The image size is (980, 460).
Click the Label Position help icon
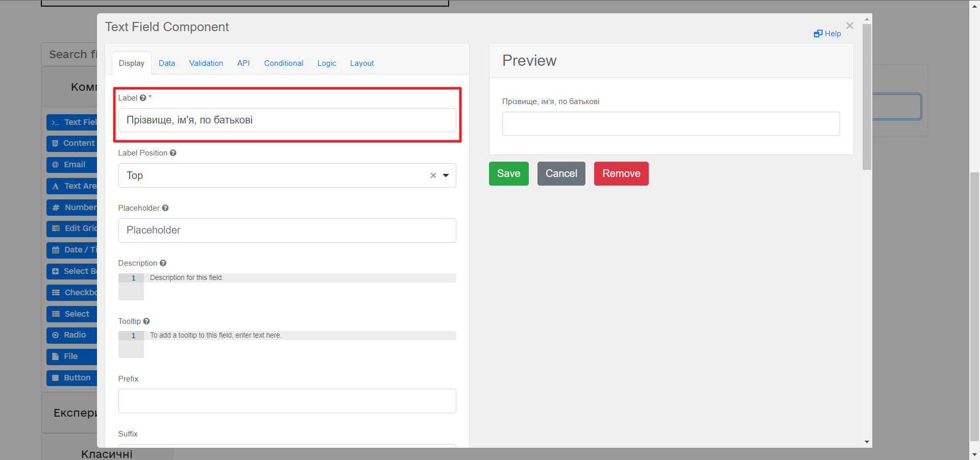pos(173,153)
